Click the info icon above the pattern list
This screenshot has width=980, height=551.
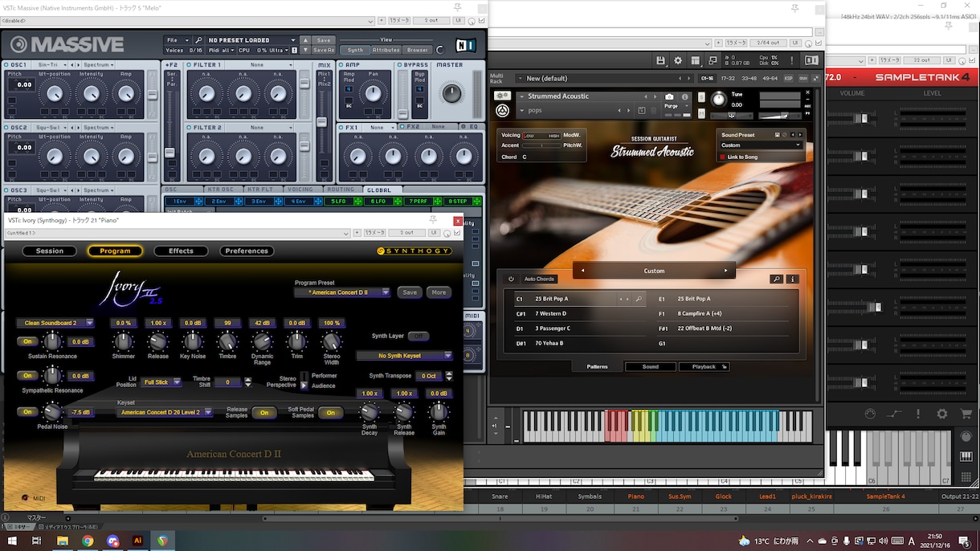point(793,280)
